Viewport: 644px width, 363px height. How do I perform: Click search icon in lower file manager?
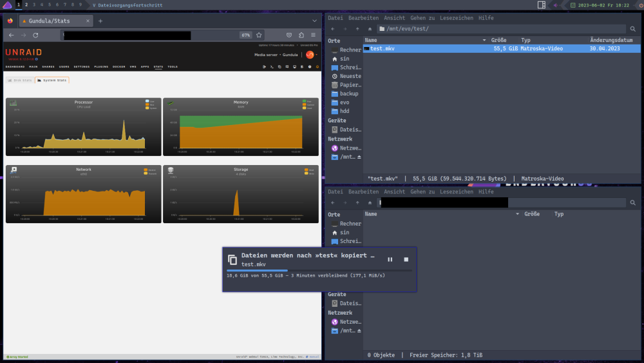(633, 202)
